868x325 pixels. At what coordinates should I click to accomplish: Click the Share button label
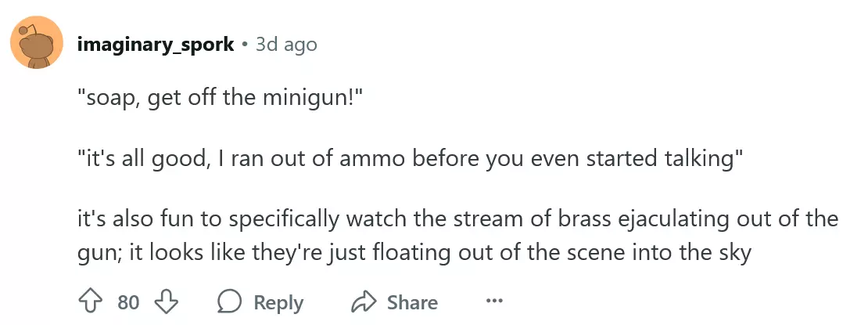(x=412, y=302)
